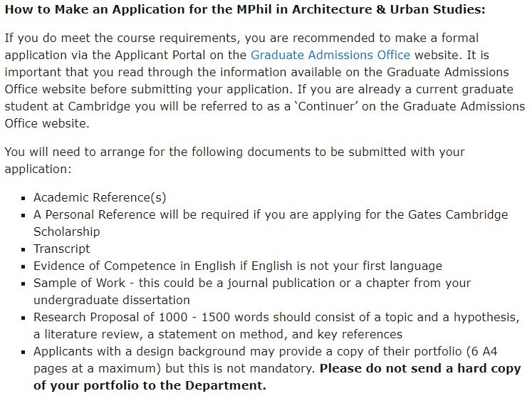
Task: Click the 'Transcript' list item
Action: [x=62, y=249]
